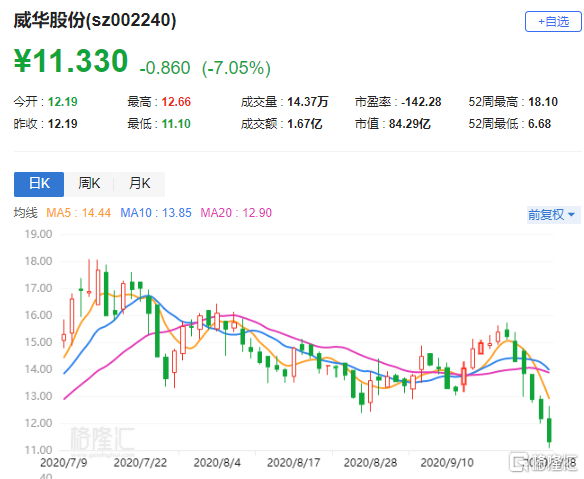Image resolution: width=584 pixels, height=479 pixels.
Task: Select MA10 : 13.85 indicator label
Action: 156,213
